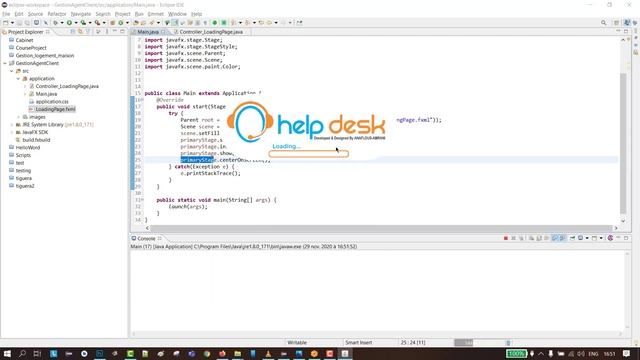Select the Cabinet project
Image resolution: width=640 pixels, height=360 pixels.
click(x=24, y=40)
